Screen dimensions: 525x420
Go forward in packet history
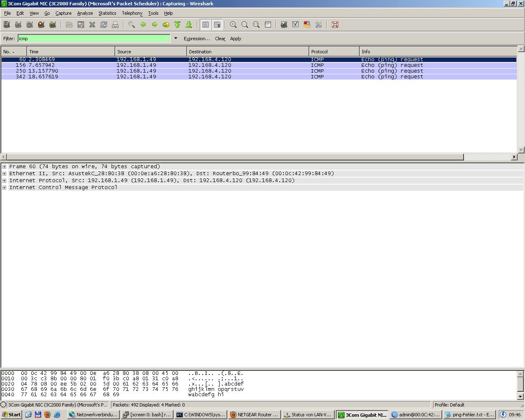coord(155,25)
